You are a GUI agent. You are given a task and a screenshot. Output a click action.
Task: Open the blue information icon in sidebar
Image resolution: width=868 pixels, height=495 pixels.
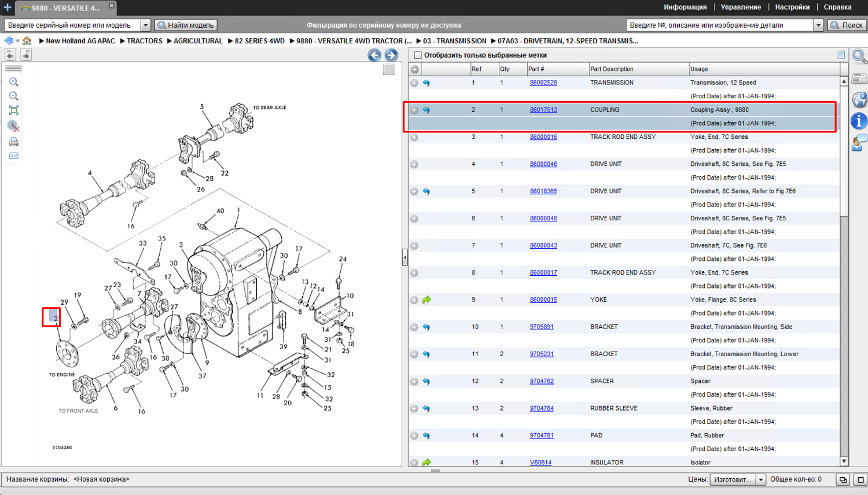pyautogui.click(x=859, y=121)
